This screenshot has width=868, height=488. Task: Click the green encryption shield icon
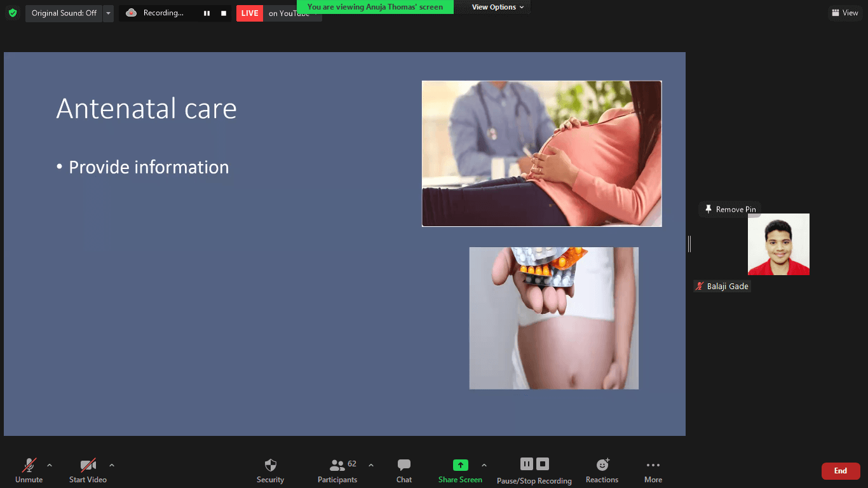[13, 13]
